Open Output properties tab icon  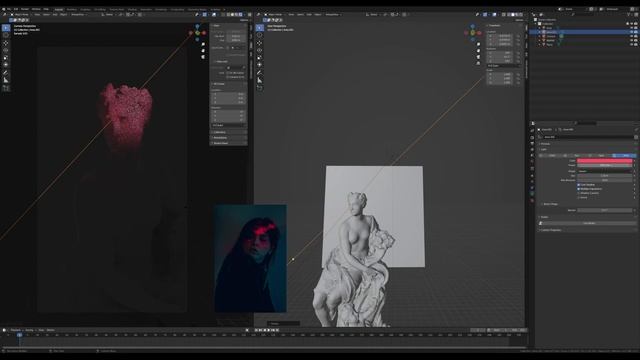tap(532, 143)
